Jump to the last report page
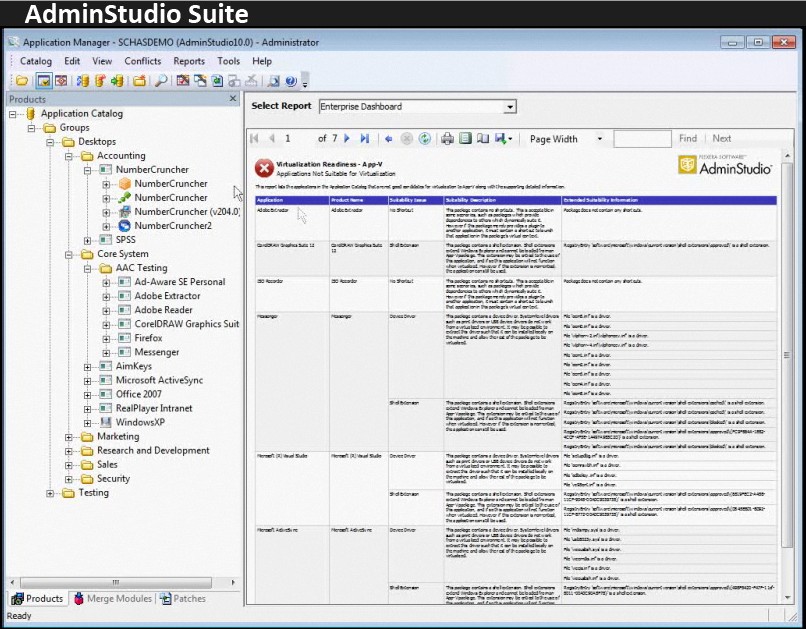This screenshot has width=806, height=629. point(366,139)
